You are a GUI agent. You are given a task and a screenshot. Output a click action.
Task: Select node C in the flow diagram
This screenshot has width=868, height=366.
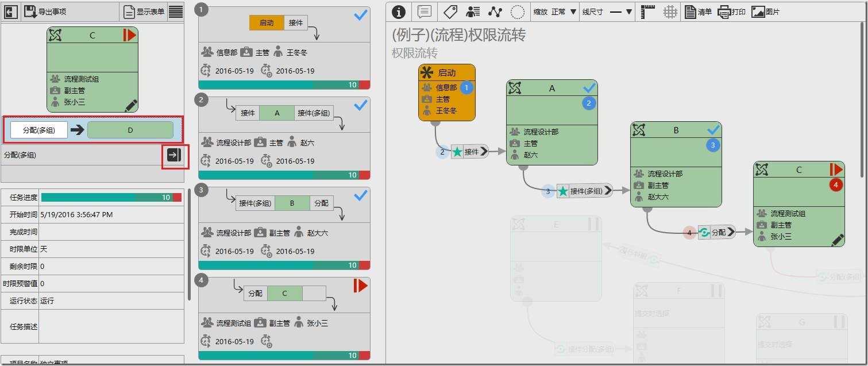(x=799, y=204)
